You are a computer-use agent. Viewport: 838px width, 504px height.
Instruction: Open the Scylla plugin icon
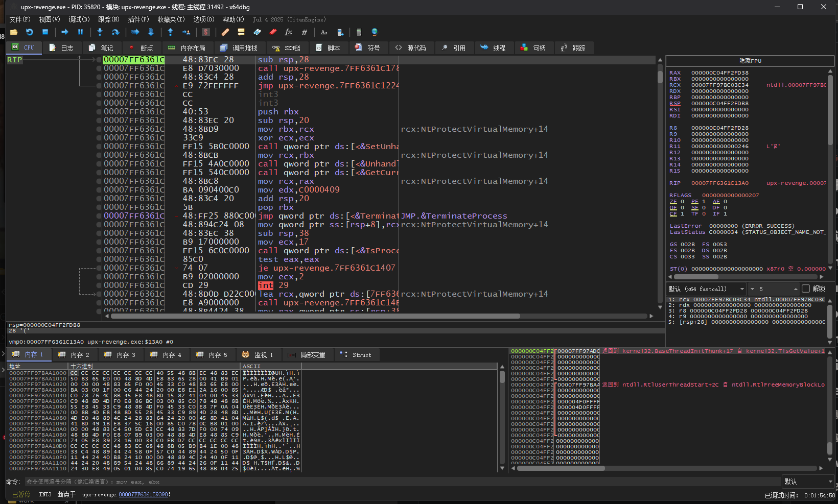[206, 32]
